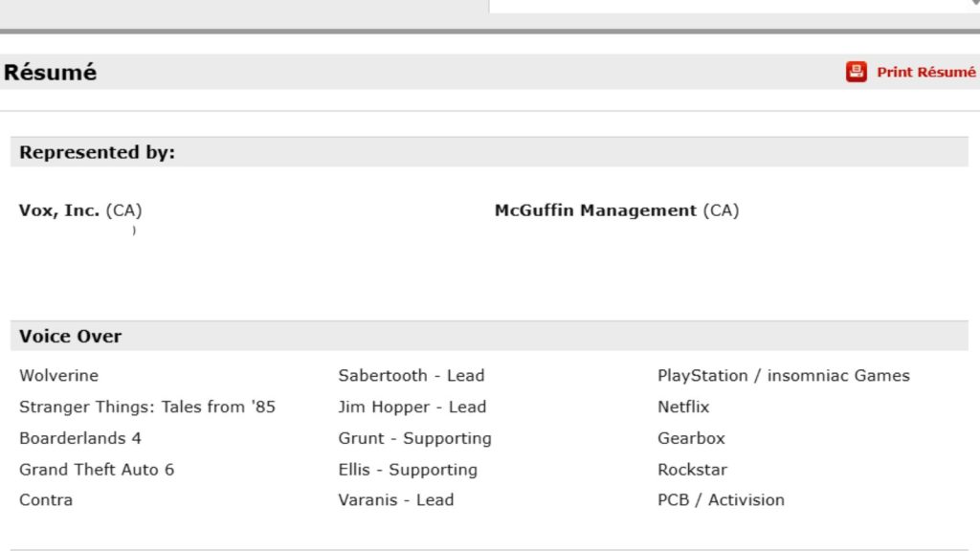Click the Voice Over section header
The width and height of the screenshot is (980, 551).
[71, 336]
